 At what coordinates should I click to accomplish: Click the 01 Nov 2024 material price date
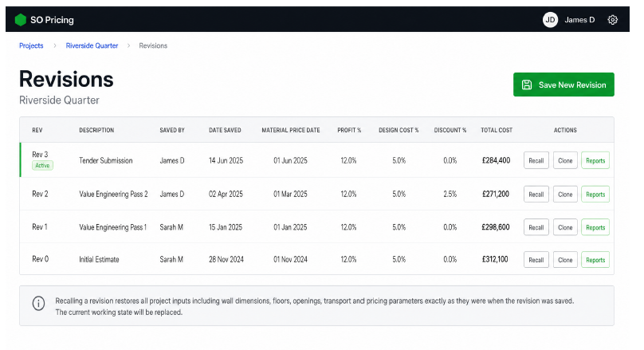(x=290, y=259)
